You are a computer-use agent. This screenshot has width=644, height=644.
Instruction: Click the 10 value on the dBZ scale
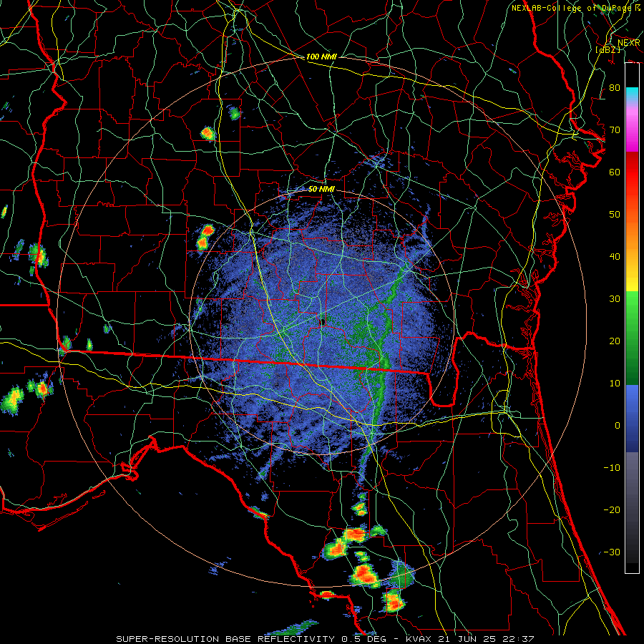[x=615, y=384]
